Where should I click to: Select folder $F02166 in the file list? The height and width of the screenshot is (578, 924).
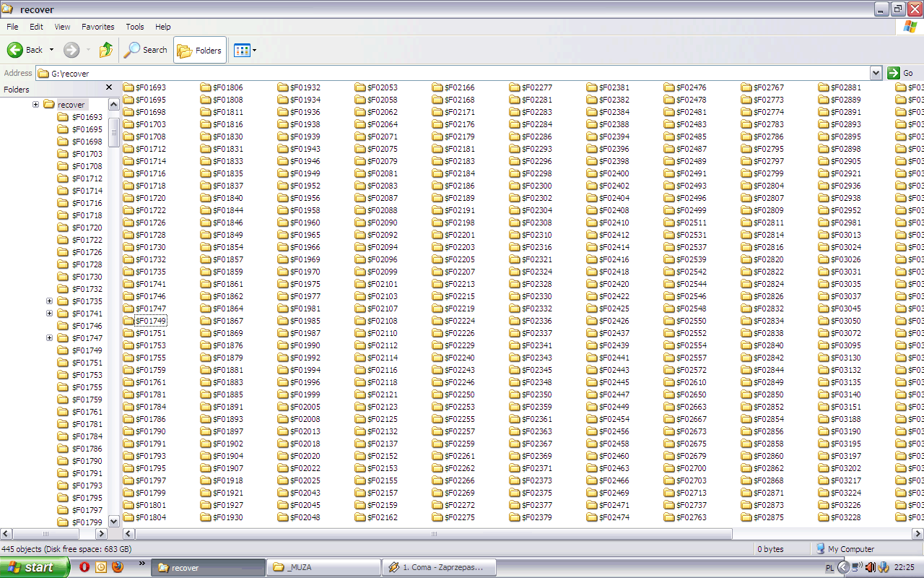453,87
